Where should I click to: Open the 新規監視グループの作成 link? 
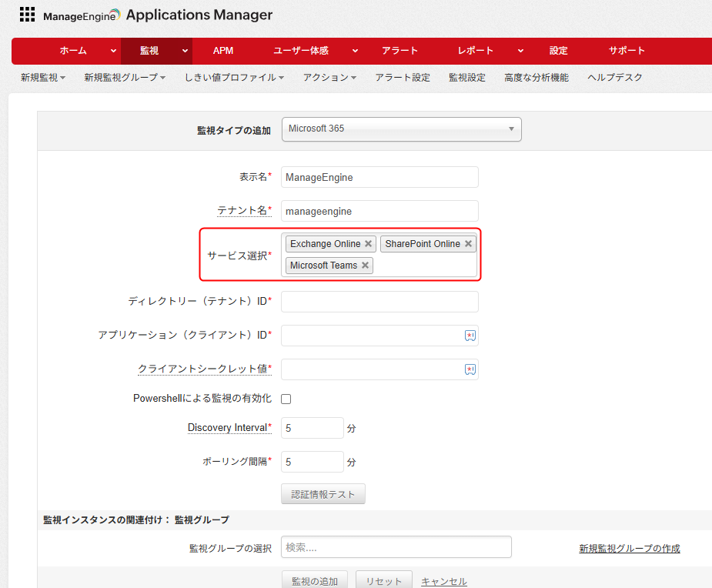tap(629, 549)
